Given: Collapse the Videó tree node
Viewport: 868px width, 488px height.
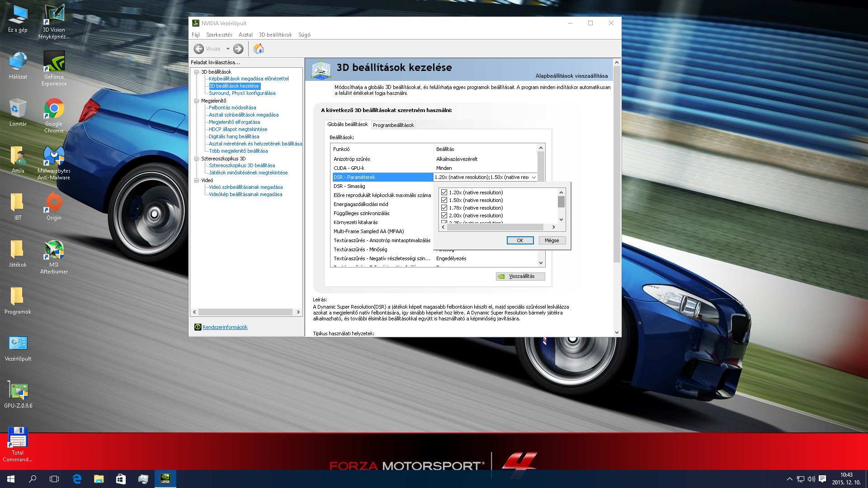Looking at the screenshot, I should pyautogui.click(x=197, y=180).
